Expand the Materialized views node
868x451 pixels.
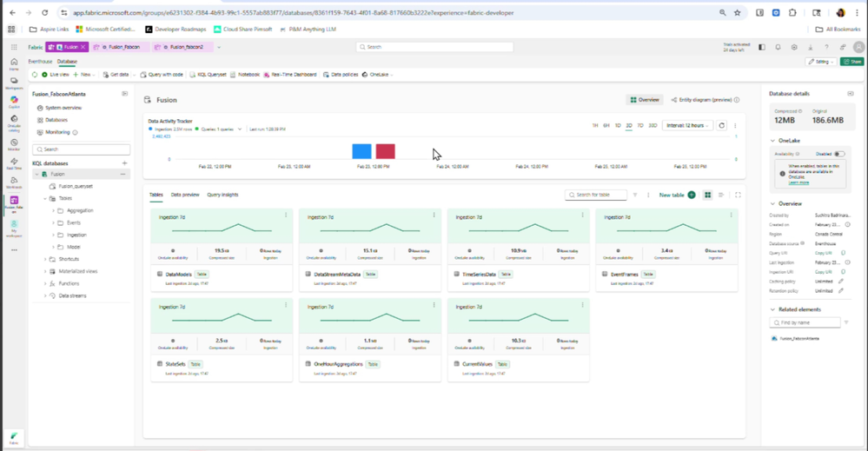[45, 271]
